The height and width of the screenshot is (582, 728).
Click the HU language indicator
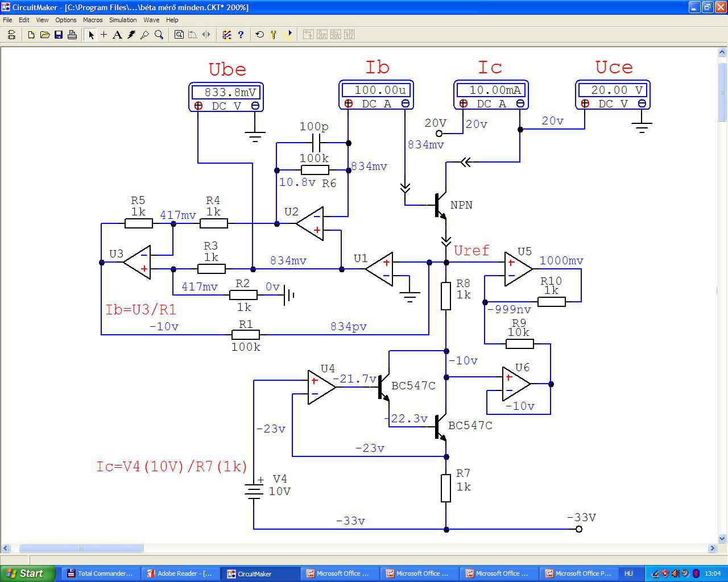click(628, 573)
